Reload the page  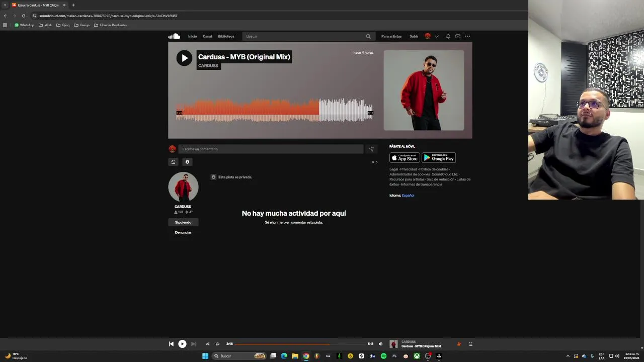tap(23, 16)
